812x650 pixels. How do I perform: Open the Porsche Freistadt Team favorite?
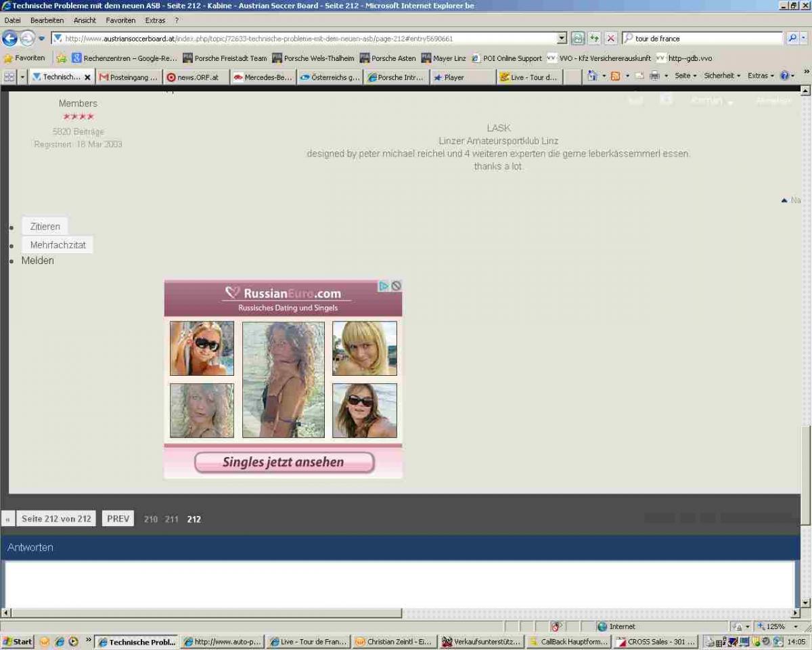click(225, 58)
